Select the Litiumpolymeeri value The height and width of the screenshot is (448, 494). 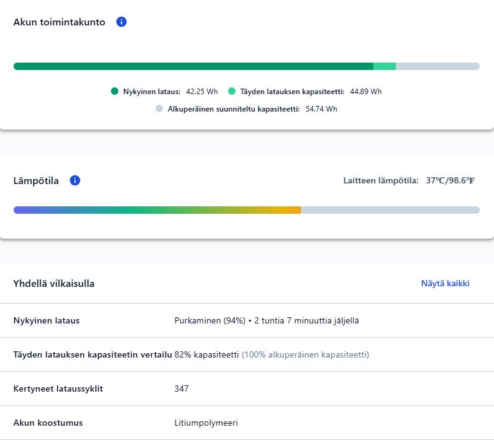click(206, 423)
